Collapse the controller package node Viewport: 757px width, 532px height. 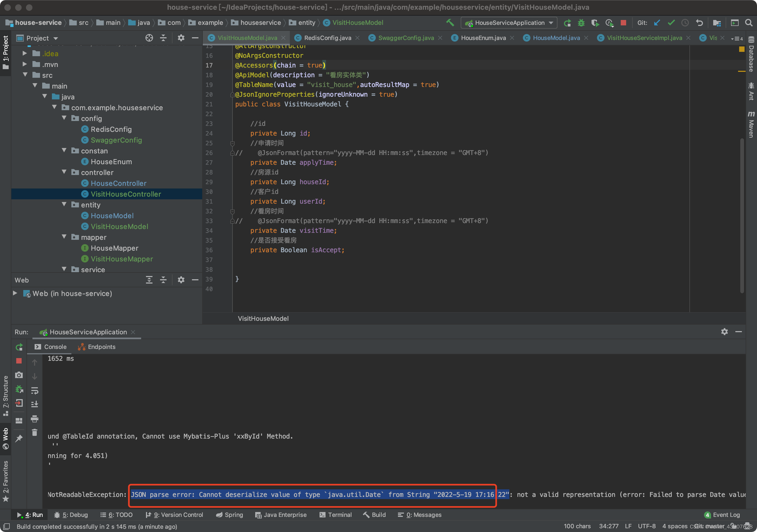pos(64,172)
